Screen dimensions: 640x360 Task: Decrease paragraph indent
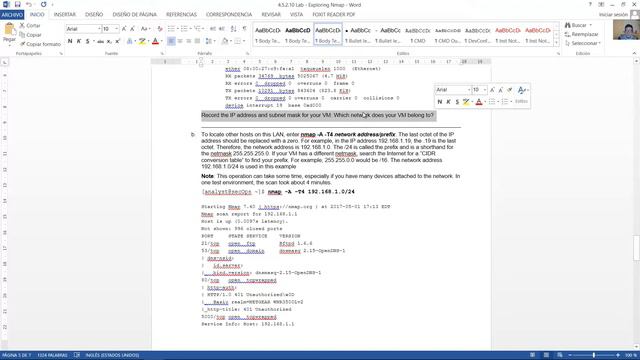(x=213, y=29)
